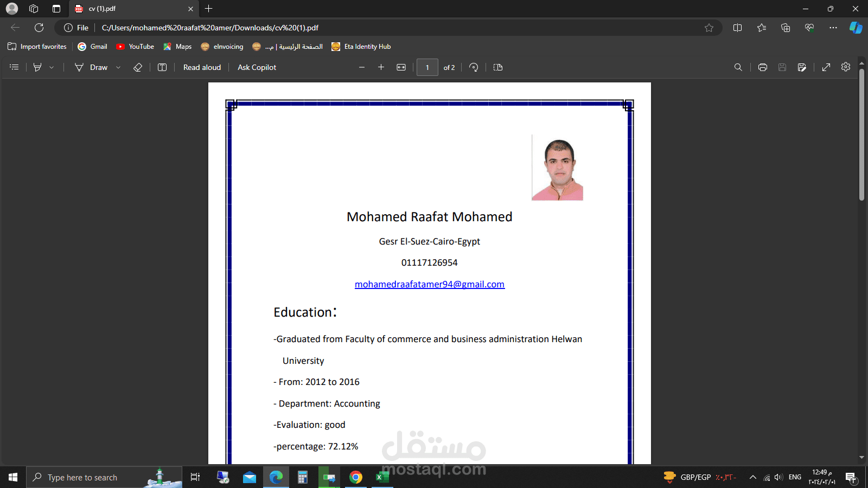Image resolution: width=868 pixels, height=488 pixels.
Task: Open the PDF table of contents sidebar
Action: point(14,67)
